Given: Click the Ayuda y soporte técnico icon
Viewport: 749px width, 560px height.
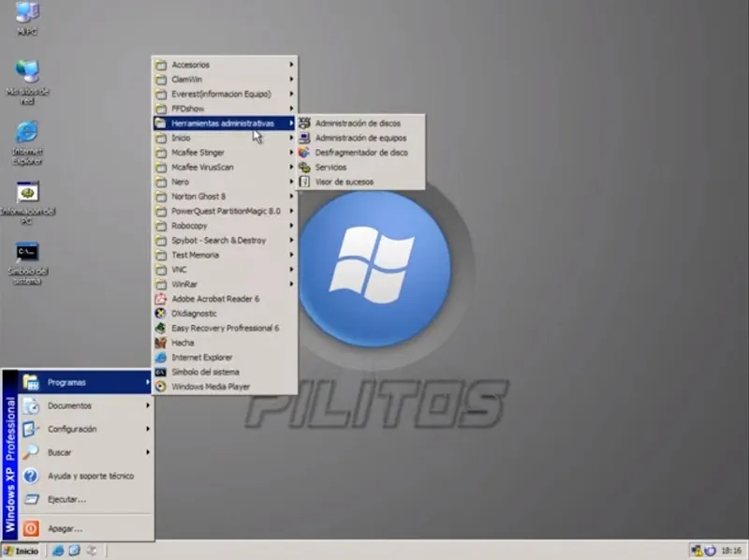Looking at the screenshot, I should 31,476.
